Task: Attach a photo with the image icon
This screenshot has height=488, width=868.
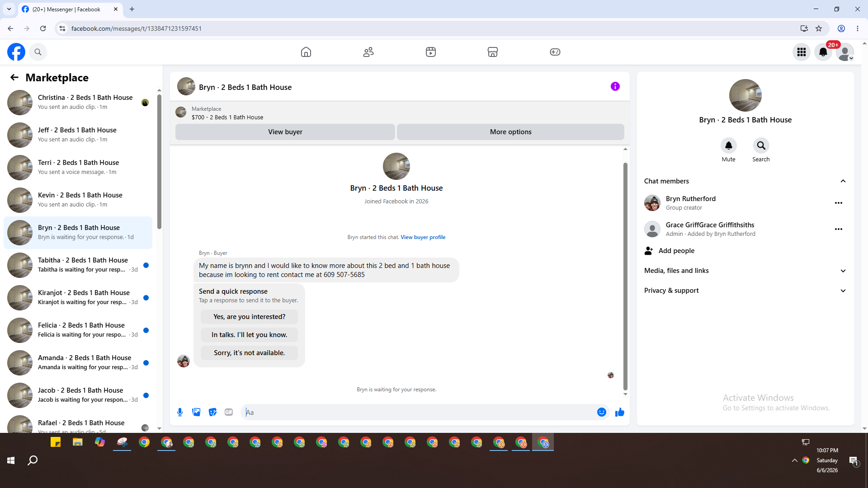Action: pos(196,412)
